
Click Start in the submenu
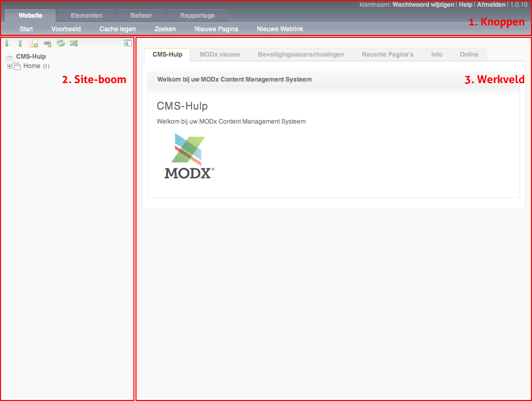click(x=26, y=29)
